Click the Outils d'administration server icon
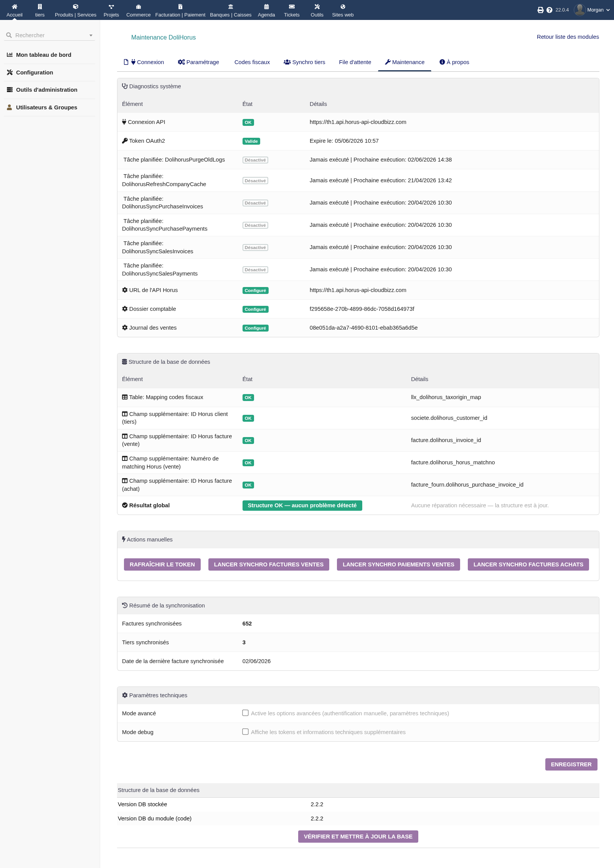This screenshot has width=614, height=868. tap(10, 90)
